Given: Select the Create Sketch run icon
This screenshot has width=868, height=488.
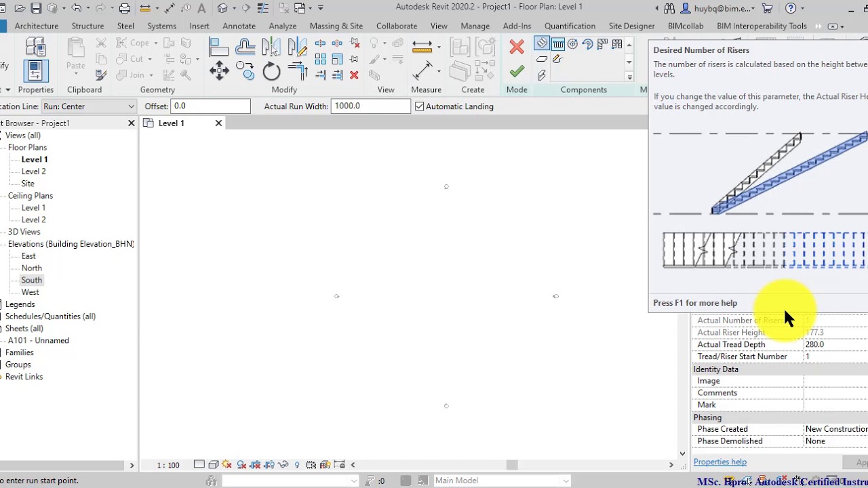Looking at the screenshot, I should [557, 60].
